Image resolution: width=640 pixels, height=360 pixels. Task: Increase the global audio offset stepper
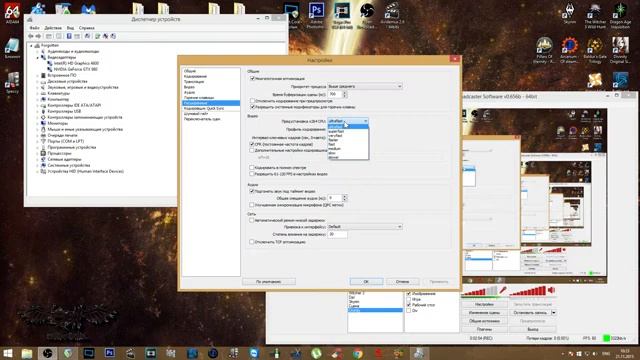point(345,196)
